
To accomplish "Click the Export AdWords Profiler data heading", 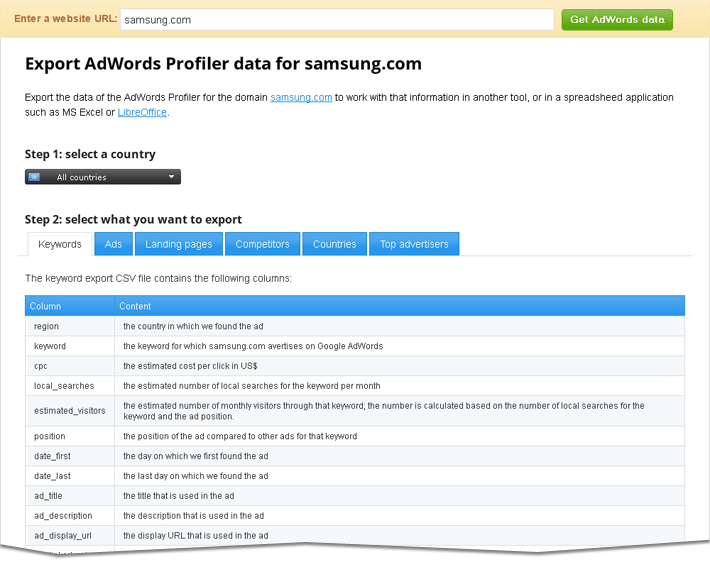I will coord(223,63).
